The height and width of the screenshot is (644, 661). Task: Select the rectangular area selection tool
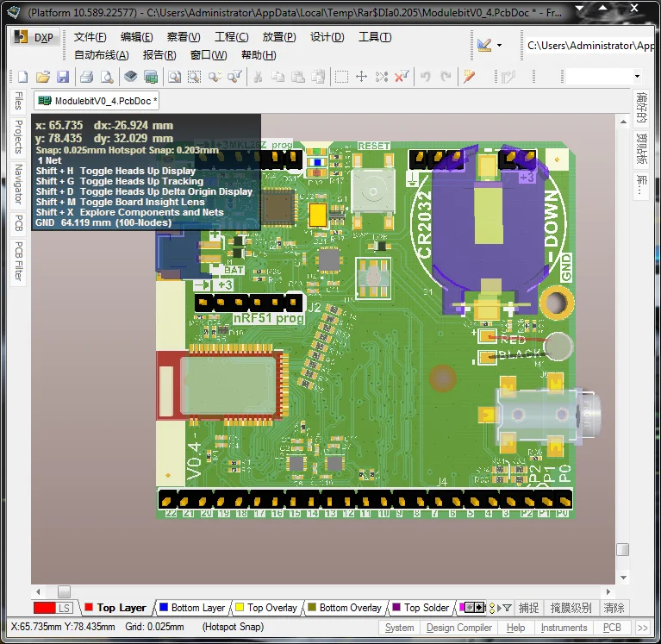click(x=341, y=77)
